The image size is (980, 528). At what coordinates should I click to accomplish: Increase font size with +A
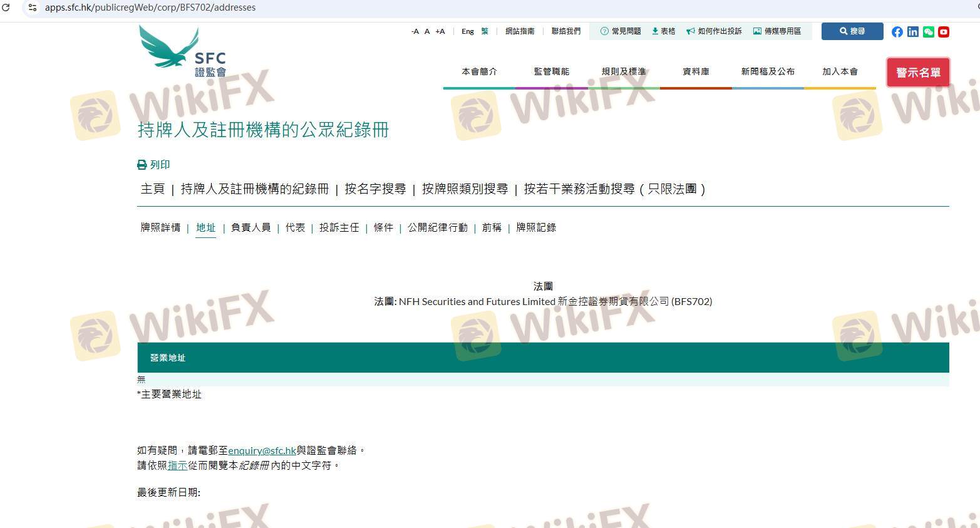pos(440,31)
